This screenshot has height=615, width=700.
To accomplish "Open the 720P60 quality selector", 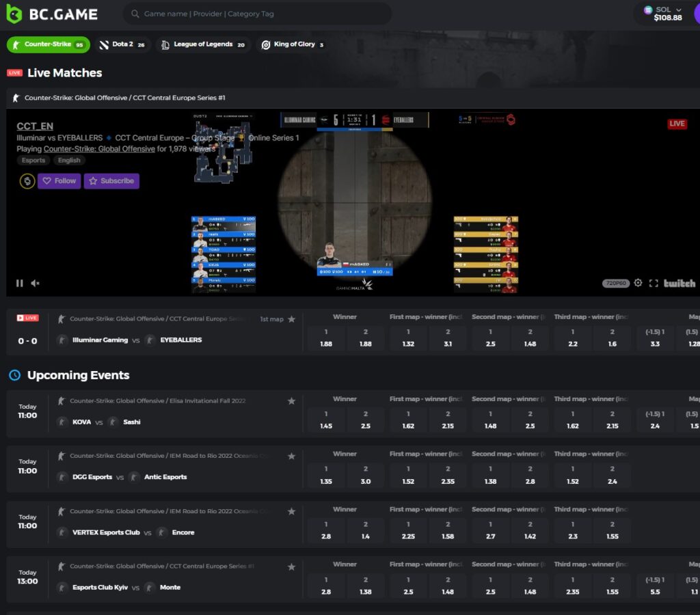I will pyautogui.click(x=616, y=284).
